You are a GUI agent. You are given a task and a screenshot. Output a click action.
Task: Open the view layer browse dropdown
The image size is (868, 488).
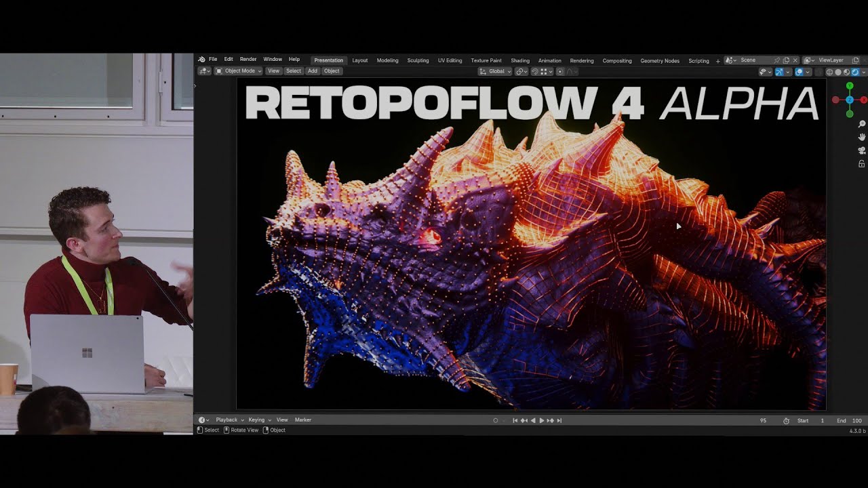pyautogui.click(x=808, y=60)
